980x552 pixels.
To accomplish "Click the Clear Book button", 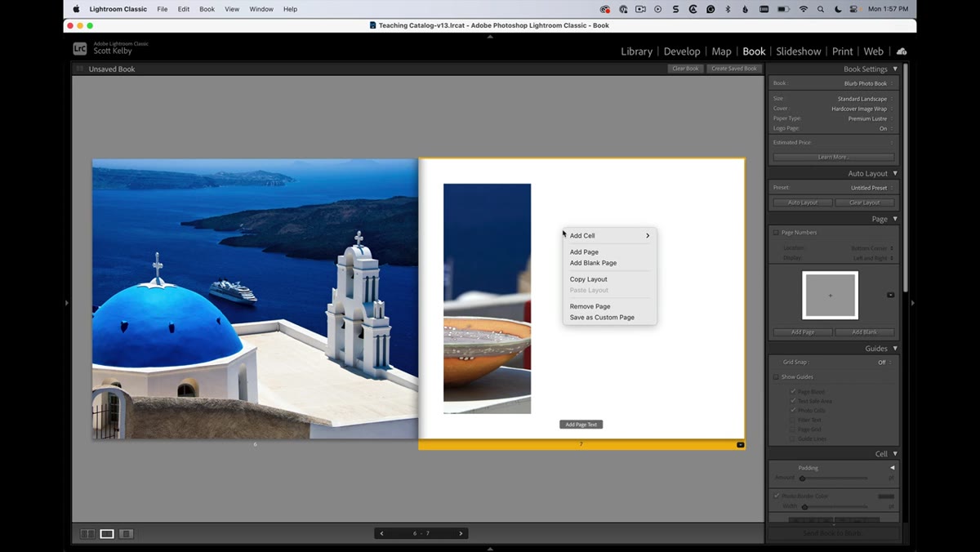I will 685,69.
